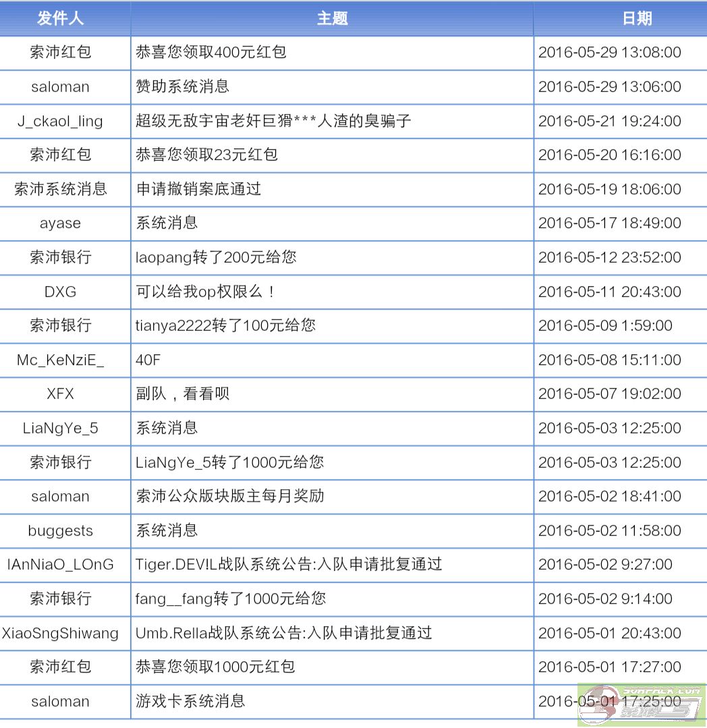Open message 恭喜您领取1000元红包
707x728 pixels.
click(215, 667)
